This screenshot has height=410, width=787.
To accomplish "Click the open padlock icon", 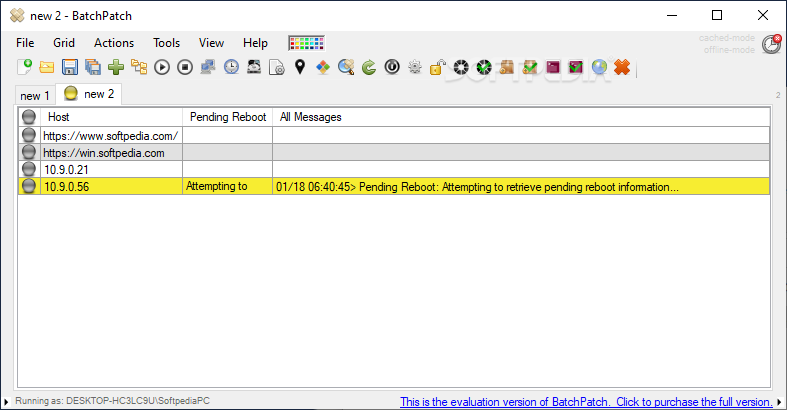I will point(438,67).
